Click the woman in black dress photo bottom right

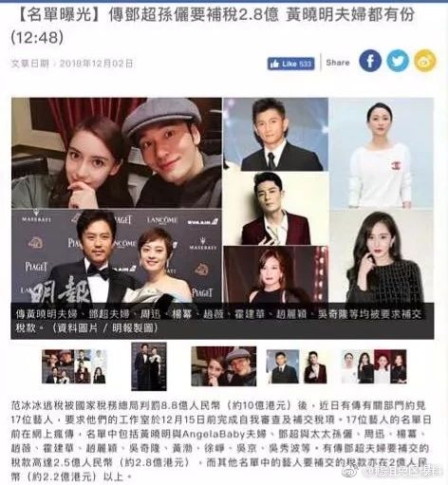tap(382, 256)
